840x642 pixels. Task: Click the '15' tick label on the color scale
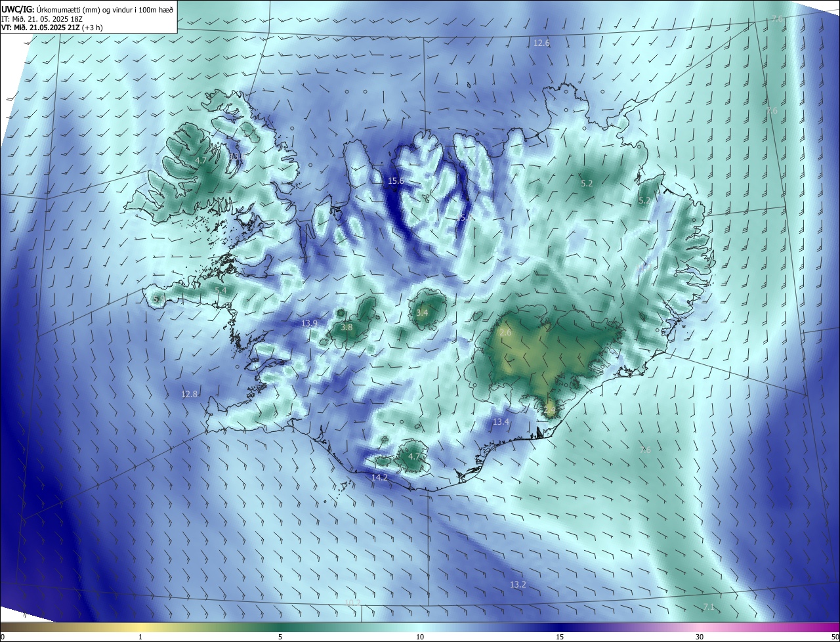click(560, 637)
